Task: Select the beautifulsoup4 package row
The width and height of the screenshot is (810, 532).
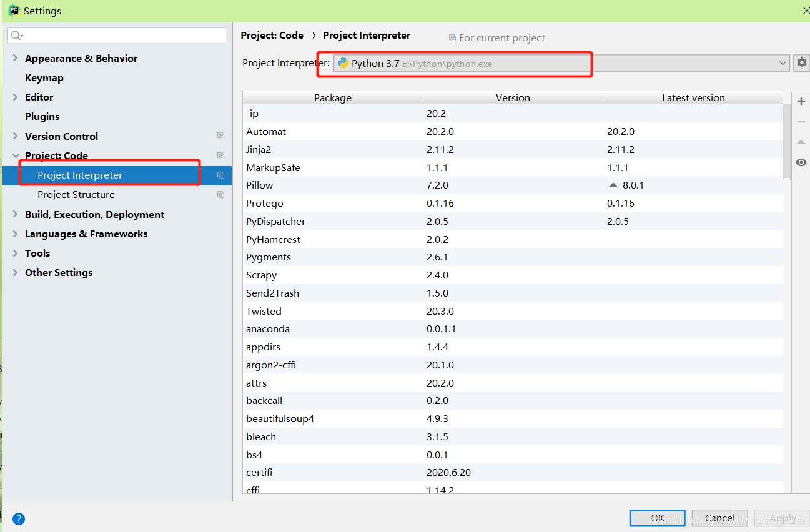Action: [513, 419]
